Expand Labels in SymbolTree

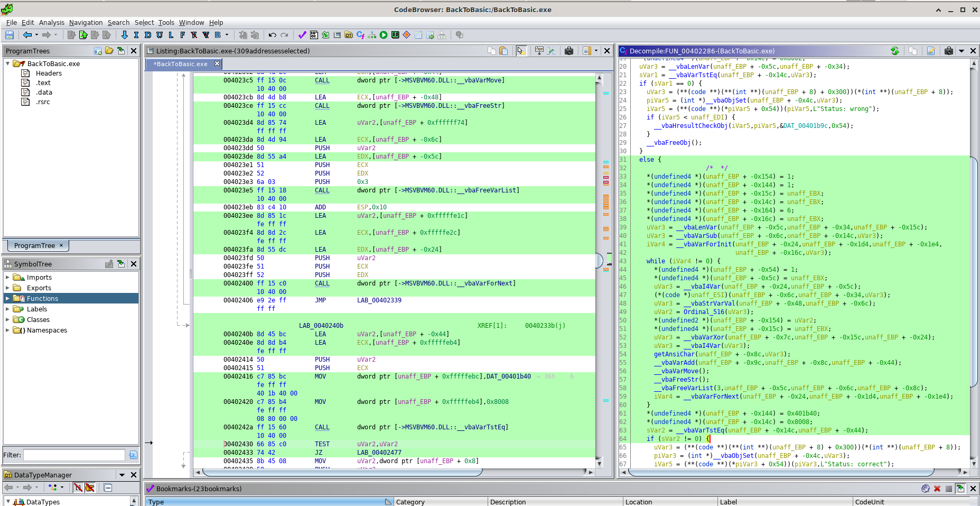7,309
